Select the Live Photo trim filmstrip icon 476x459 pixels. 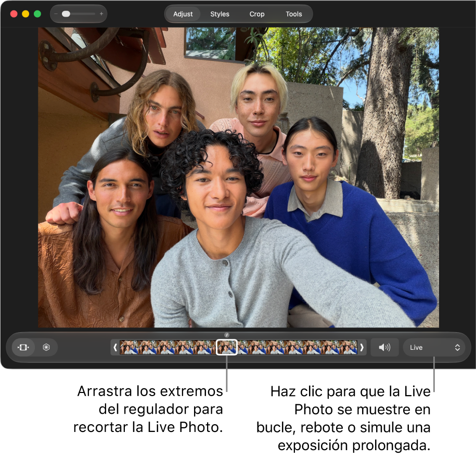[23, 347]
